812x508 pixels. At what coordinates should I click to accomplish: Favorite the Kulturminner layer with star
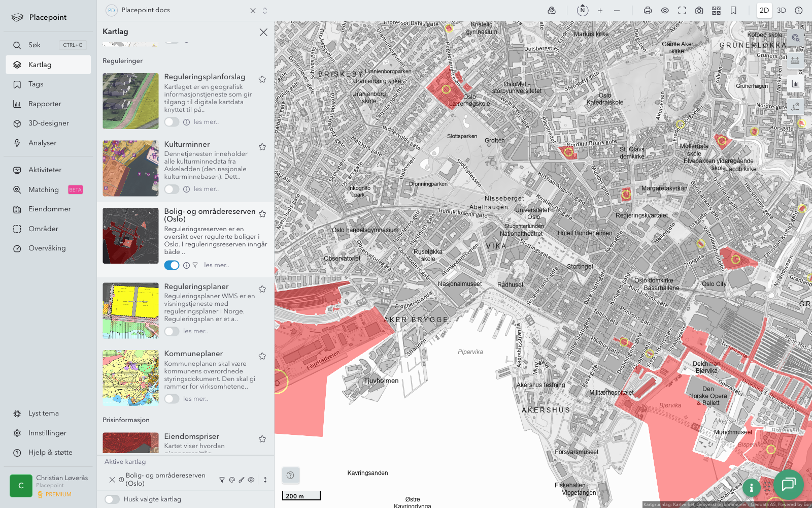pos(262,147)
